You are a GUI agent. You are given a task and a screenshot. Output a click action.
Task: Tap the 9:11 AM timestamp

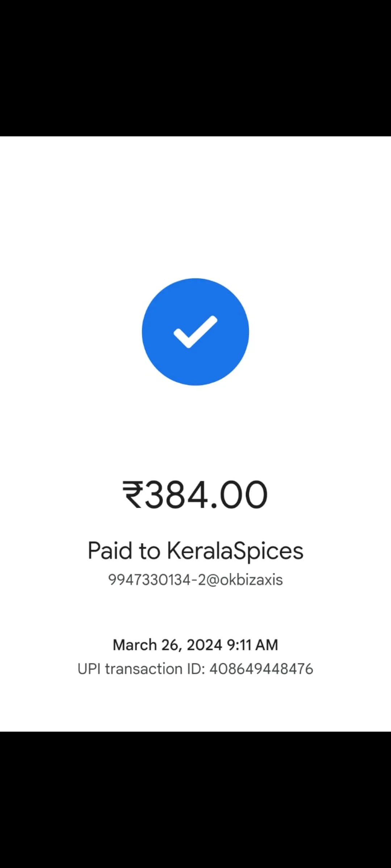point(252,645)
